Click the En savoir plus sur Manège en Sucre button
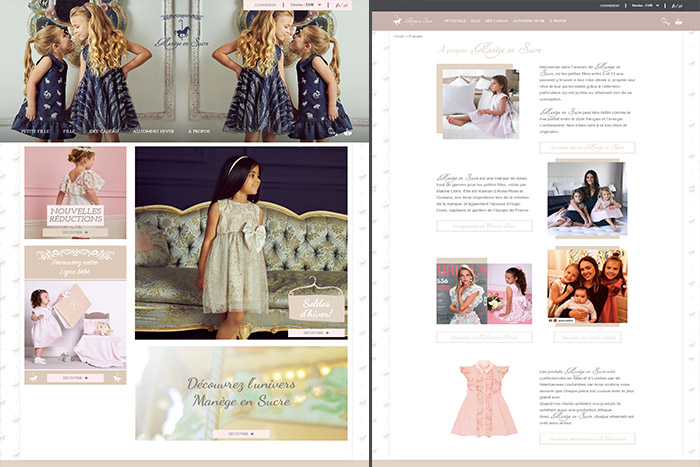700x467 pixels. (x=587, y=147)
